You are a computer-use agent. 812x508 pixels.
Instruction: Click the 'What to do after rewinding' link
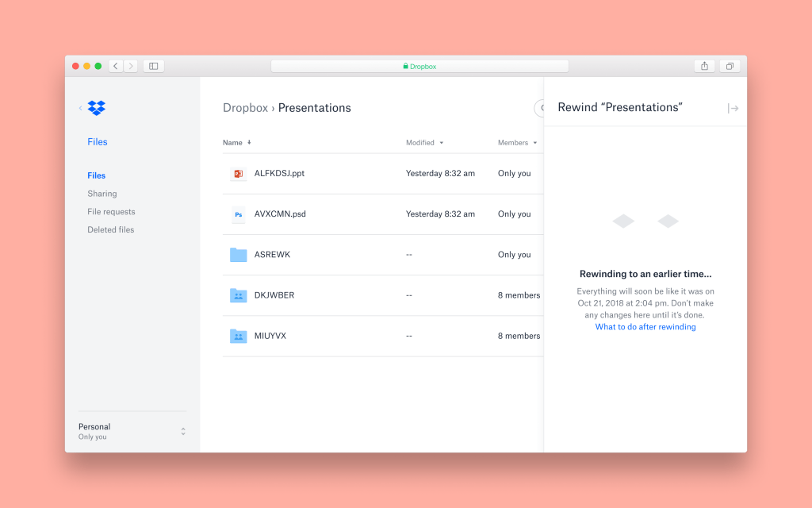645,327
